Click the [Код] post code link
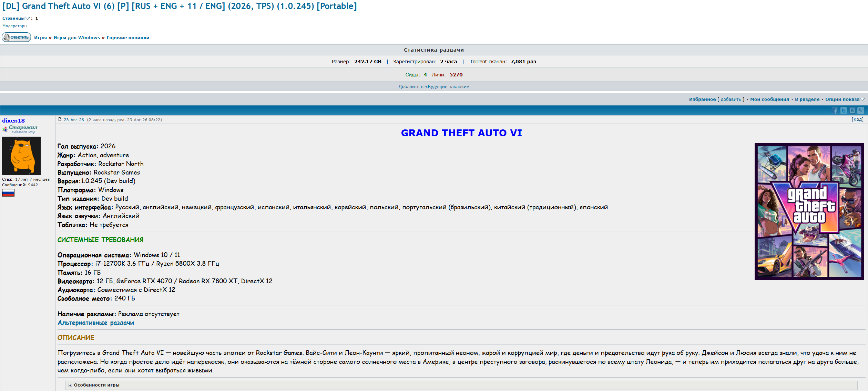The width and height of the screenshot is (868, 391). (857, 119)
